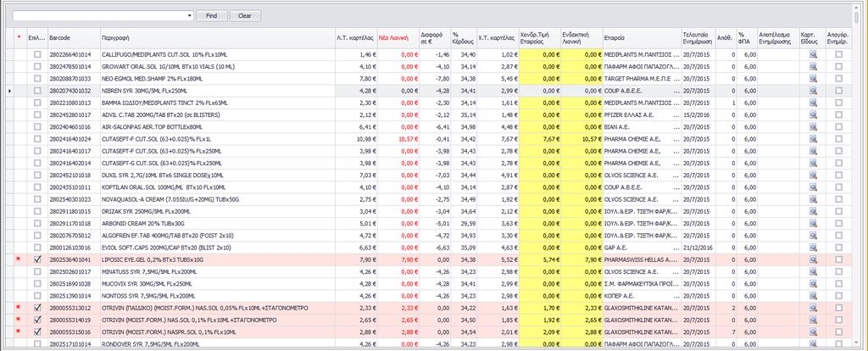Select date cell 15/2/2016

click(698, 114)
